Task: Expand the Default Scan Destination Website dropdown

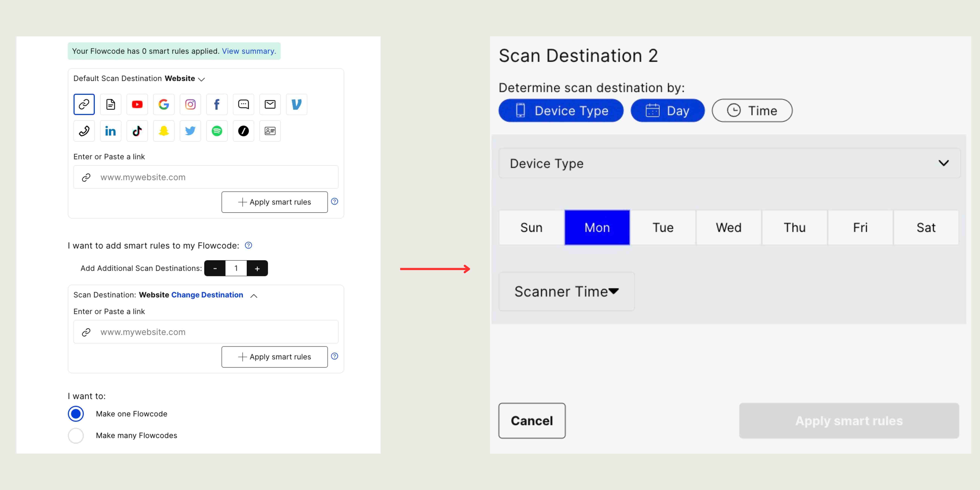Action: tap(201, 79)
